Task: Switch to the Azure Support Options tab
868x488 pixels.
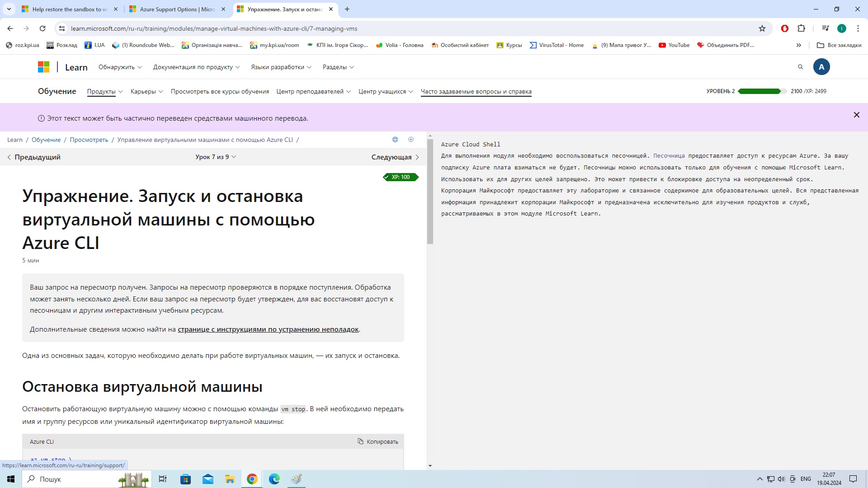Action: click(177, 9)
